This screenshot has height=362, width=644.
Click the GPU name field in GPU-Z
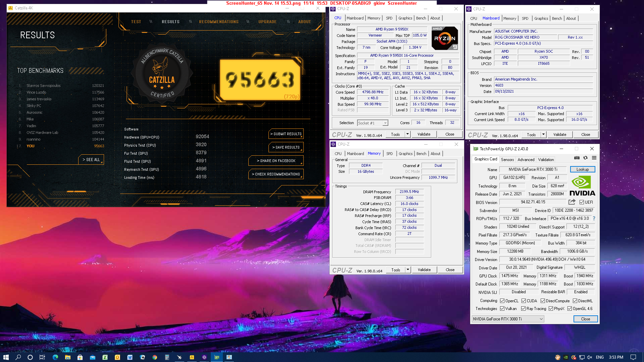coord(533,169)
